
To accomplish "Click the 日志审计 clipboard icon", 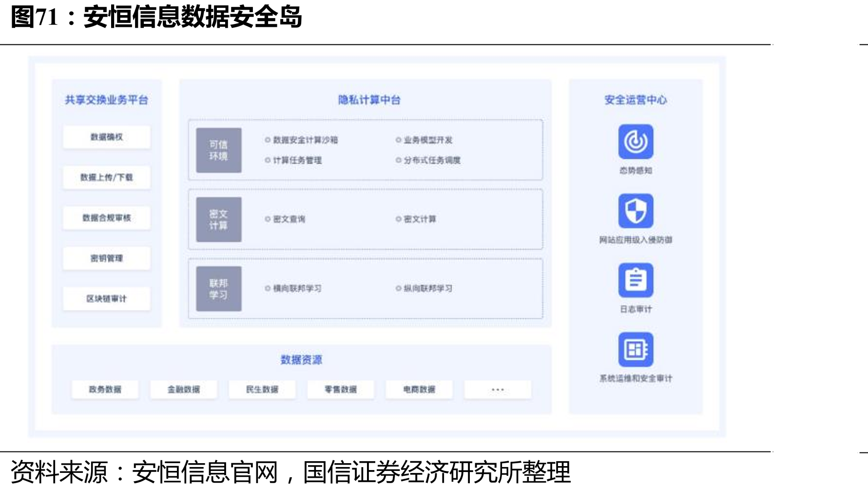I will tap(636, 280).
